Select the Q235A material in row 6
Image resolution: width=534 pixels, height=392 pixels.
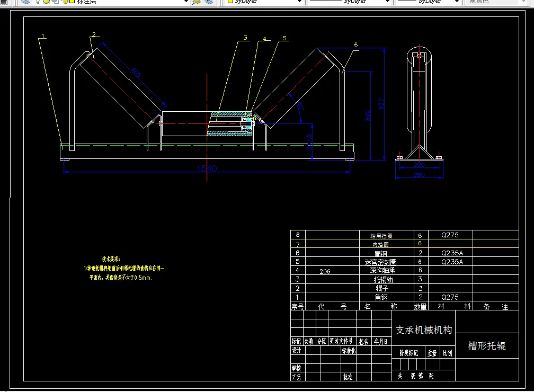point(452,253)
